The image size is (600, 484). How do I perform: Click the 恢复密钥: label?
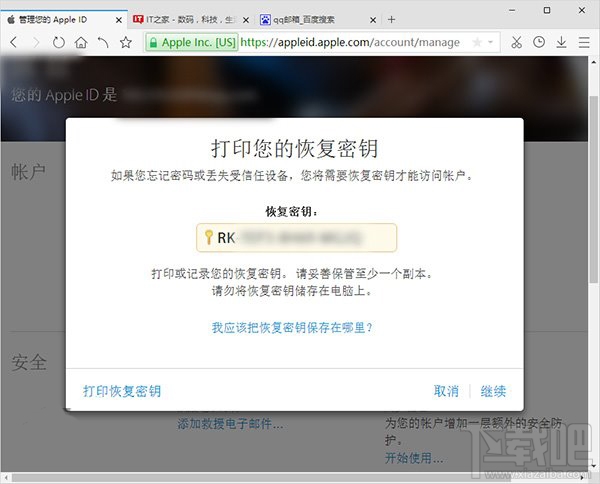(x=292, y=211)
